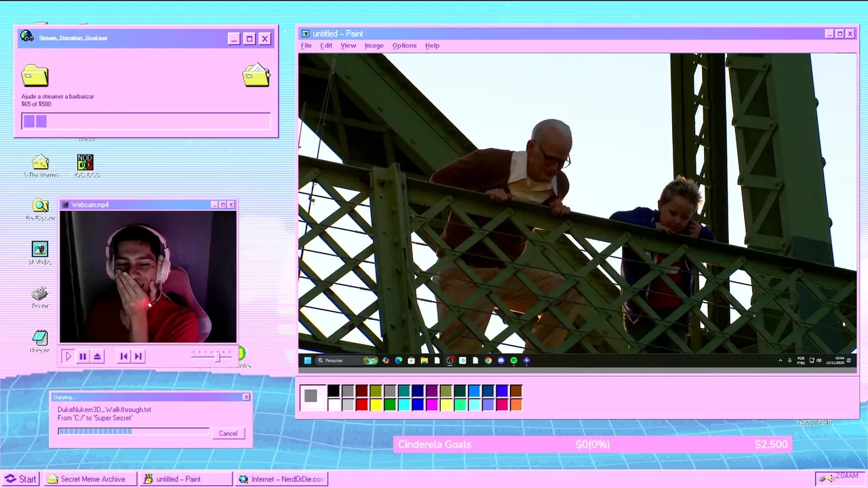Screen dimensions: 868x488
Task: Click the Chrome icon in Windows taskbar
Action: [488, 361]
